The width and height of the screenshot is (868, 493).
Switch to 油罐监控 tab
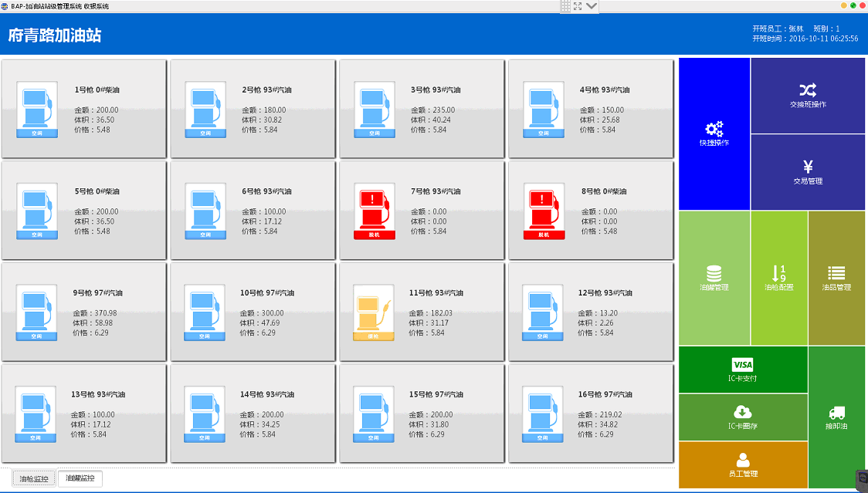(80, 478)
